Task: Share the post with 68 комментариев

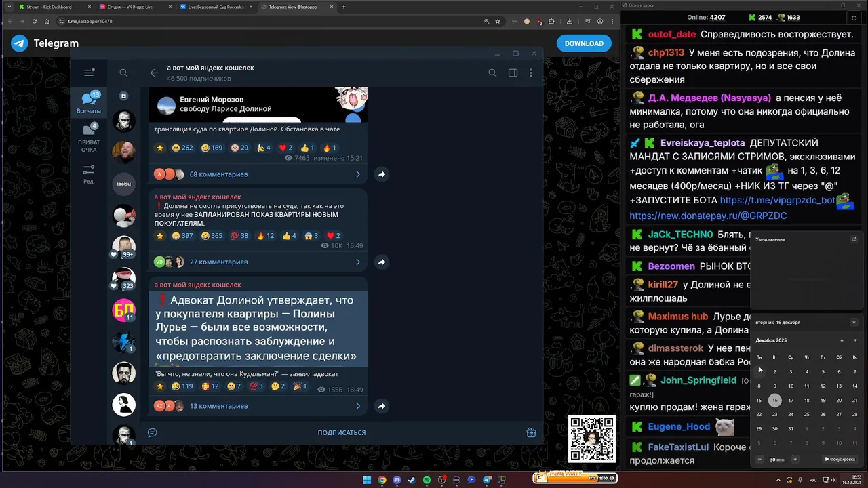Action: point(382,174)
